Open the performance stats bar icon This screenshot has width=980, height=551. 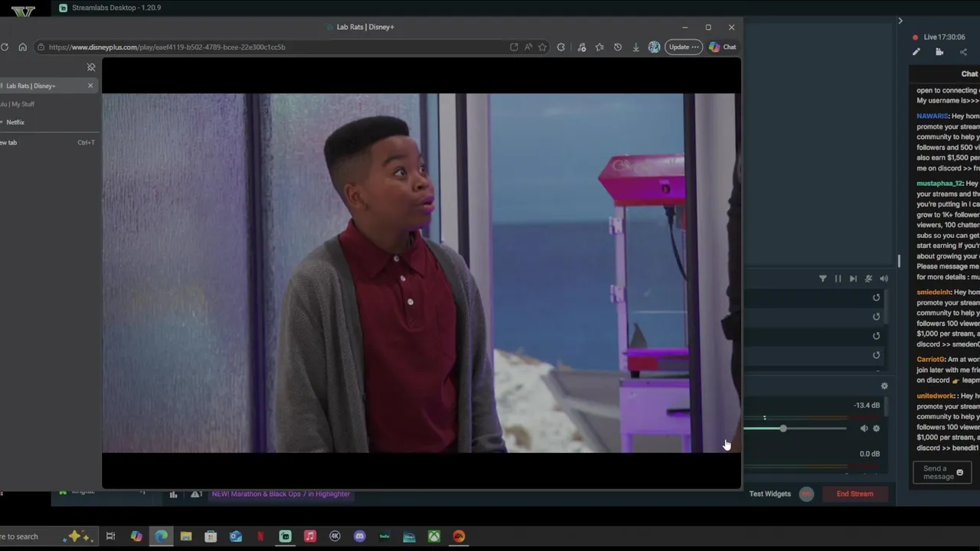pyautogui.click(x=173, y=494)
